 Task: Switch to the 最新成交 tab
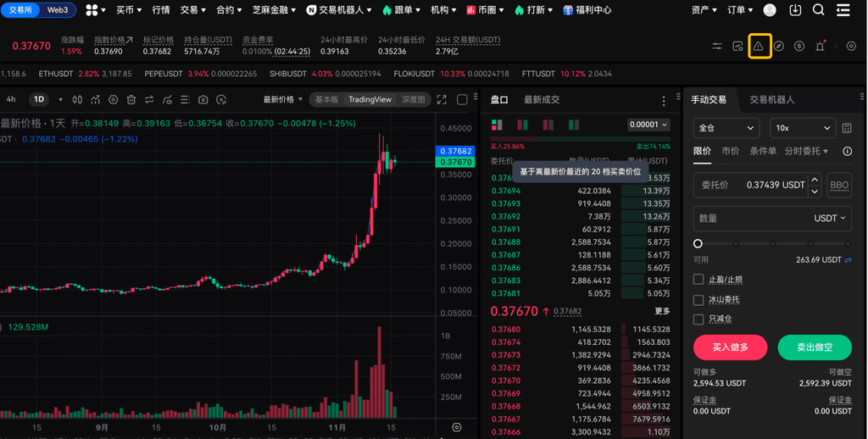(542, 100)
